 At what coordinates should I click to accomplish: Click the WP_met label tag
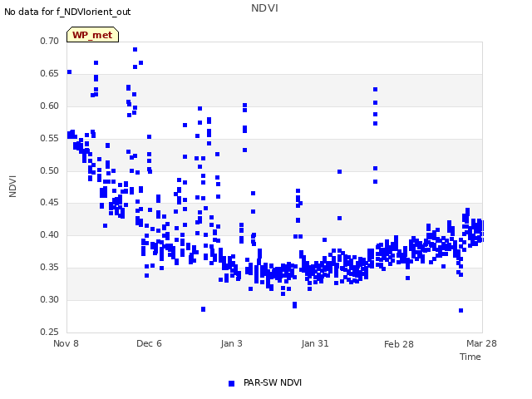92,35
